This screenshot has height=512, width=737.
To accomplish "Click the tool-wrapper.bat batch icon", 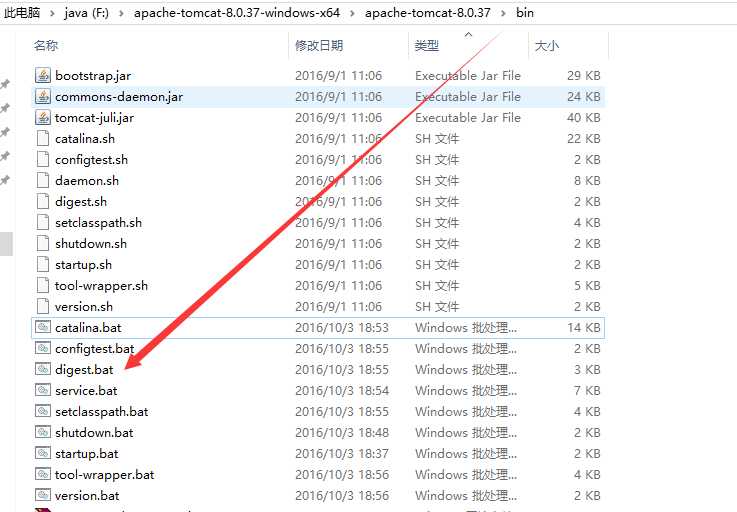I will point(43,474).
